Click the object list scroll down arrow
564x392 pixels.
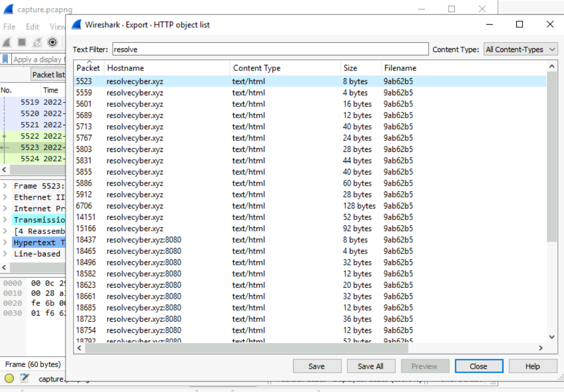tap(552, 337)
